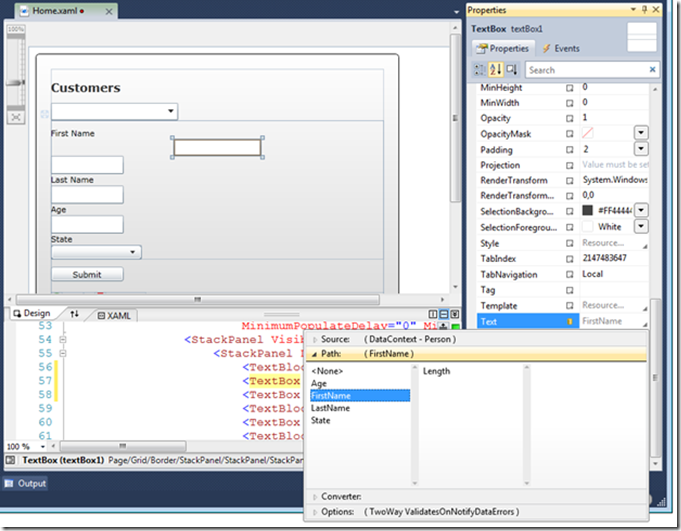Switch to the Properties tab
681x531 pixels.
[x=503, y=49]
